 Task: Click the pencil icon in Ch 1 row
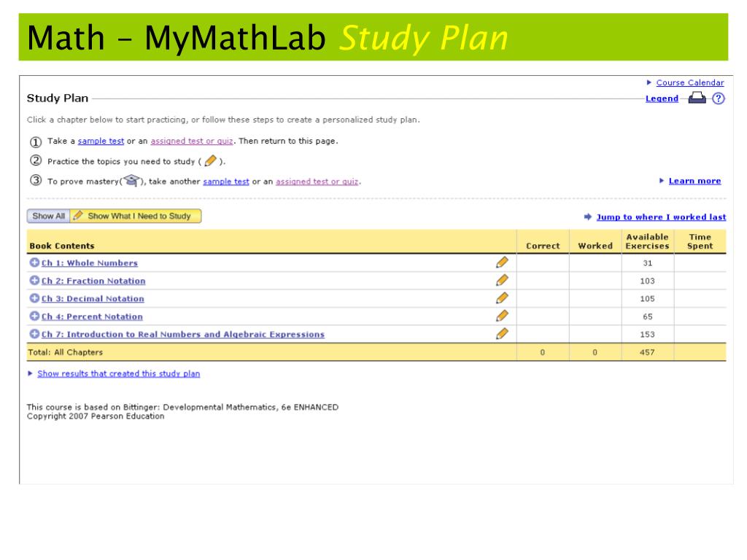click(x=502, y=262)
